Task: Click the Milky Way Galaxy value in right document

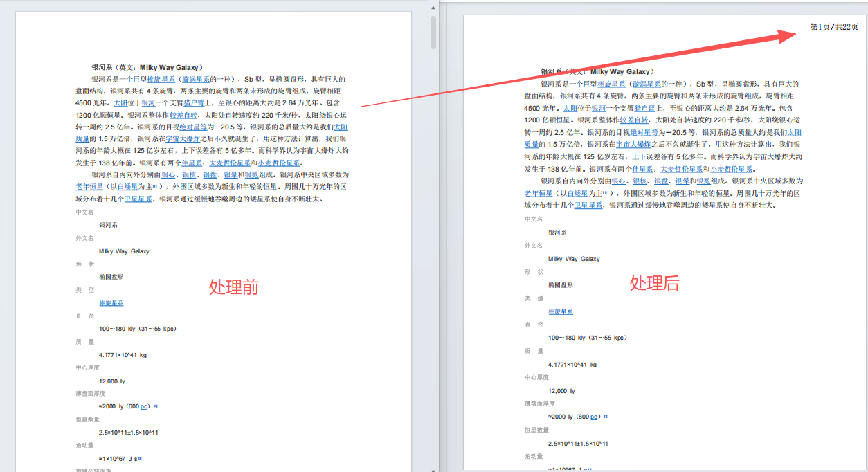Action: coord(574,259)
